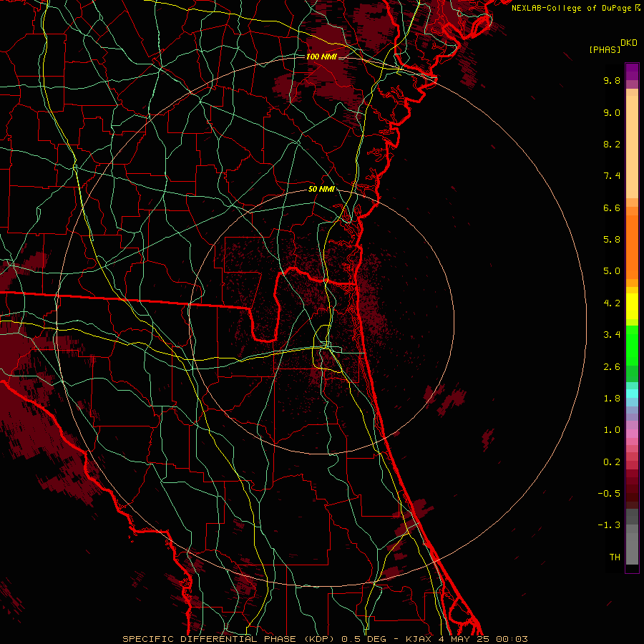Click the 5.0 scale value
This screenshot has height=644, width=644.
612,271
